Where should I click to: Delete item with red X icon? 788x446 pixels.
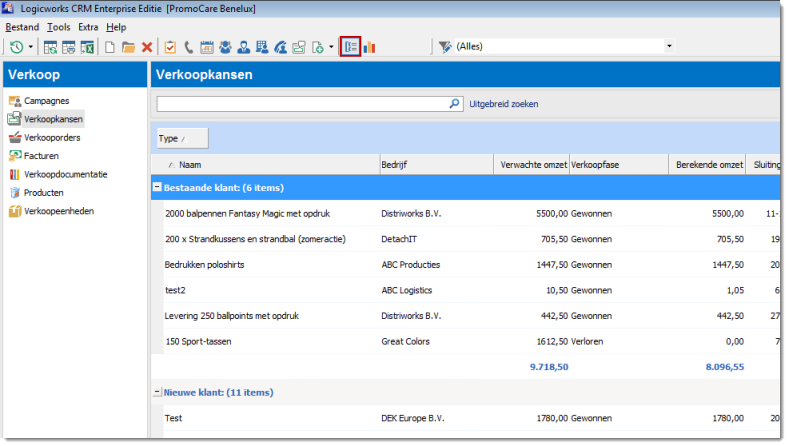coord(147,47)
